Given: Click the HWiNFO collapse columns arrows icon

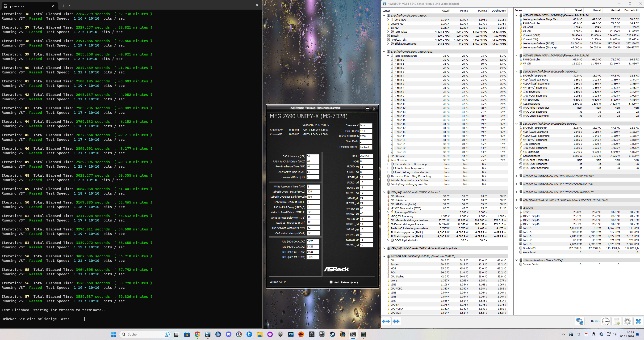Looking at the screenshot, I should click(x=396, y=321).
